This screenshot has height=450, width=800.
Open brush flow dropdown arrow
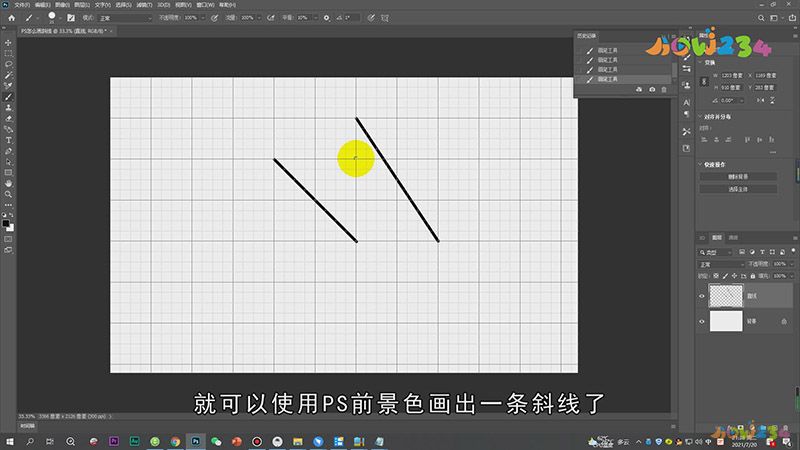260,18
